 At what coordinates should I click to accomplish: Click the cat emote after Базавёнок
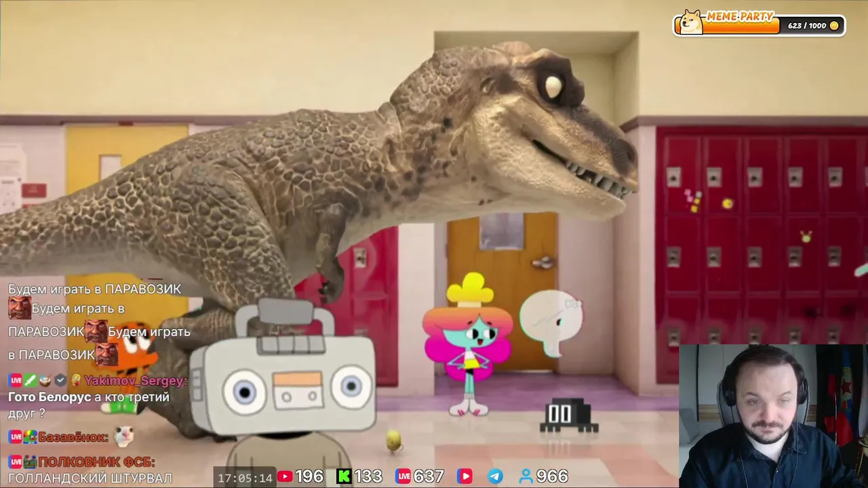click(x=123, y=436)
